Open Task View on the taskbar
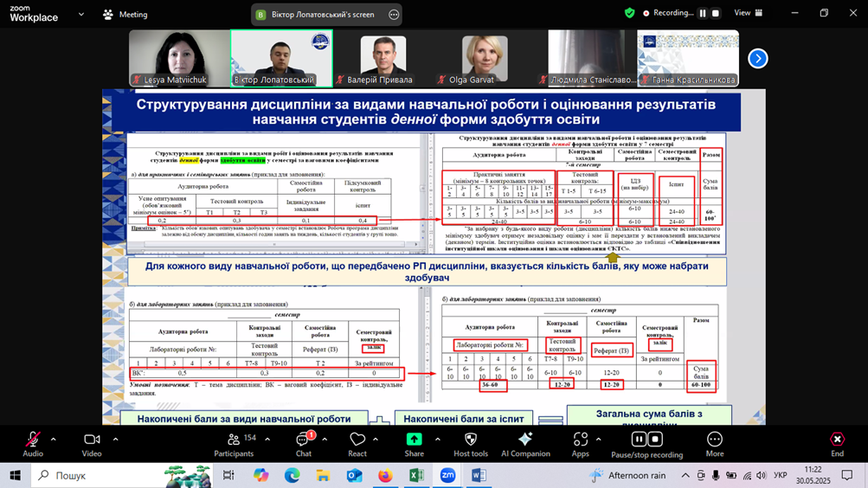868x488 pixels. point(228,475)
